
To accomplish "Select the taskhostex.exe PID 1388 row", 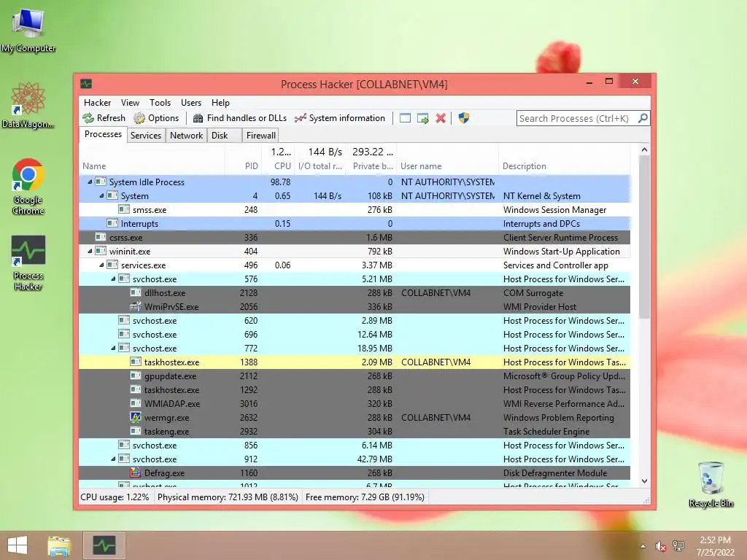I will (355, 362).
